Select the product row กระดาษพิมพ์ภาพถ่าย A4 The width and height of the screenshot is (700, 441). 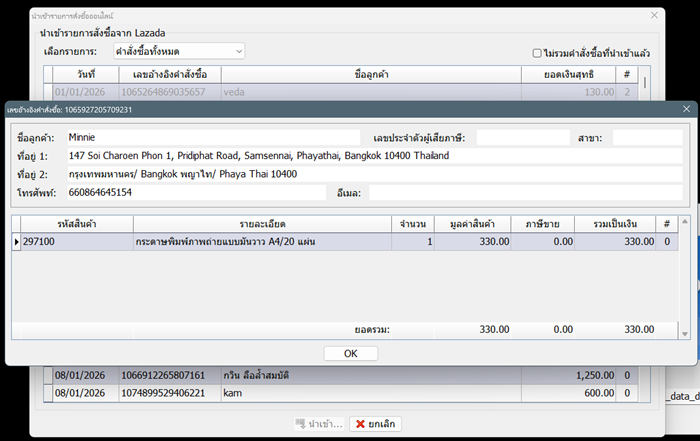tap(262, 242)
